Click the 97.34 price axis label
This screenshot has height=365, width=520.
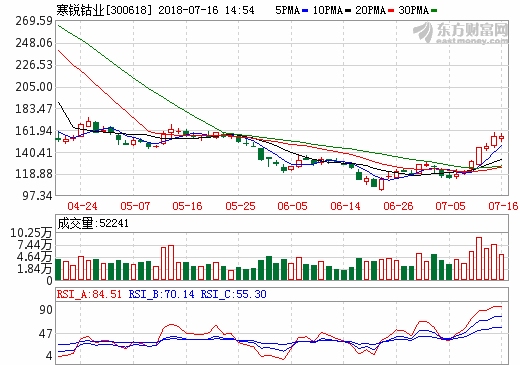(x=37, y=196)
